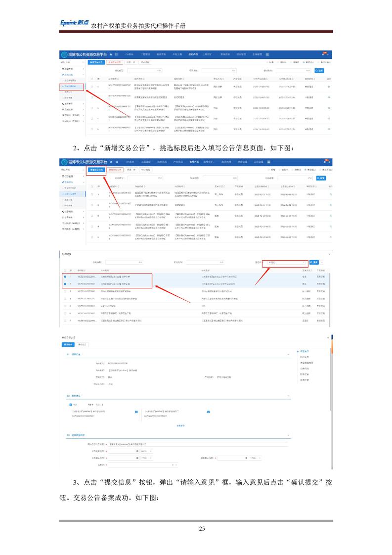Viewport: 392px width, 555px height.
Task: Click the blue search button in lot selection dialog
Action: coord(313,262)
